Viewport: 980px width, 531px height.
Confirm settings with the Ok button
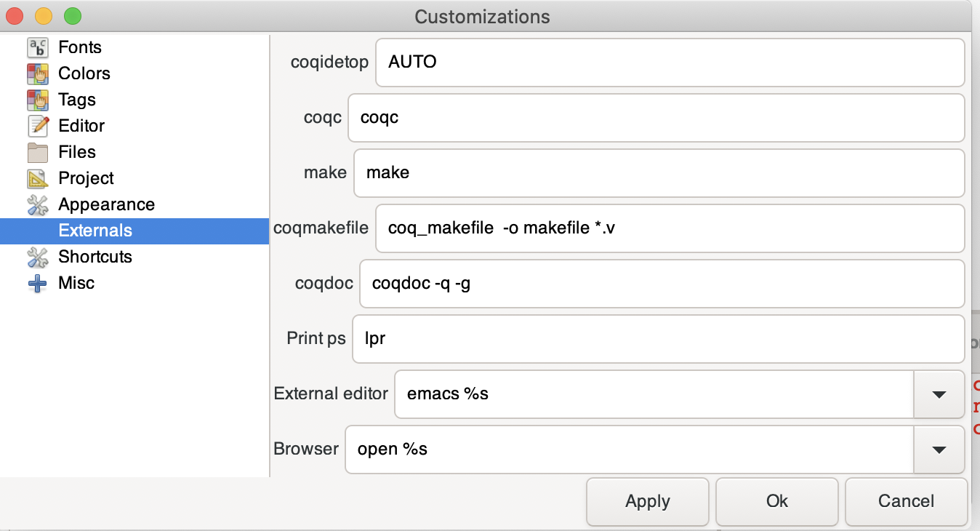pyautogui.click(x=776, y=501)
